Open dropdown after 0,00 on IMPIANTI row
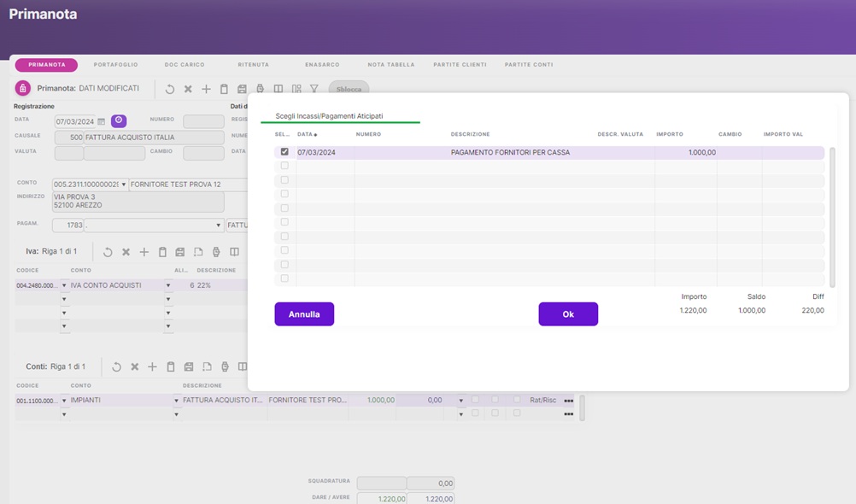The height and width of the screenshot is (504, 856). point(461,401)
